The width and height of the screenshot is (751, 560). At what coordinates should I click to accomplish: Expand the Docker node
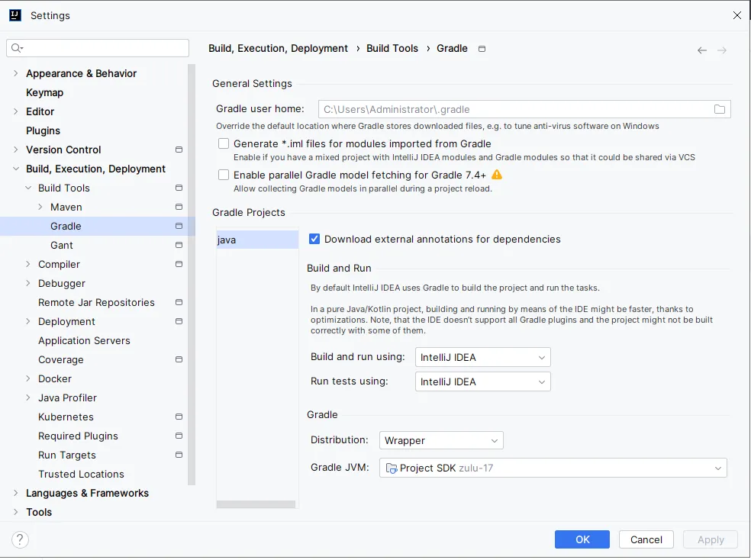tap(28, 378)
